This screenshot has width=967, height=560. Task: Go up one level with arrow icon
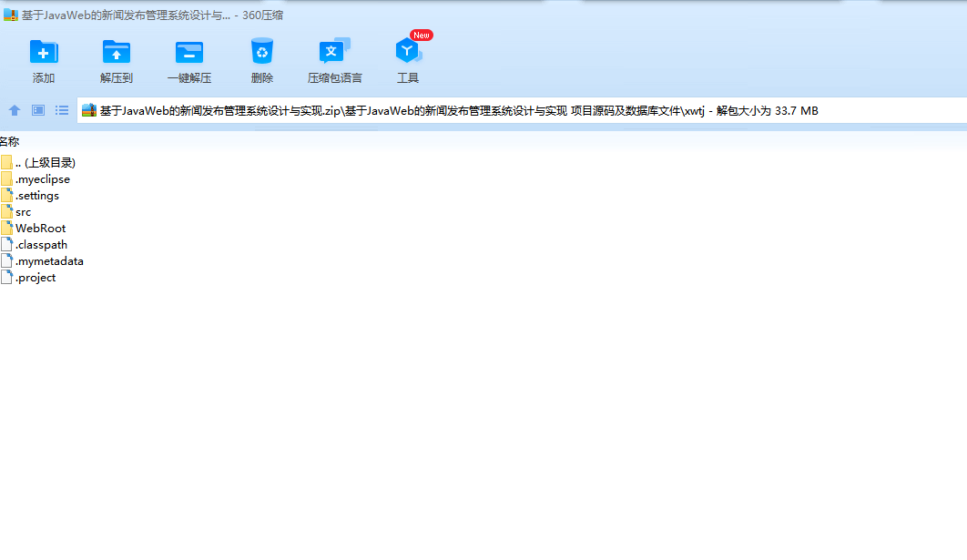(15, 110)
